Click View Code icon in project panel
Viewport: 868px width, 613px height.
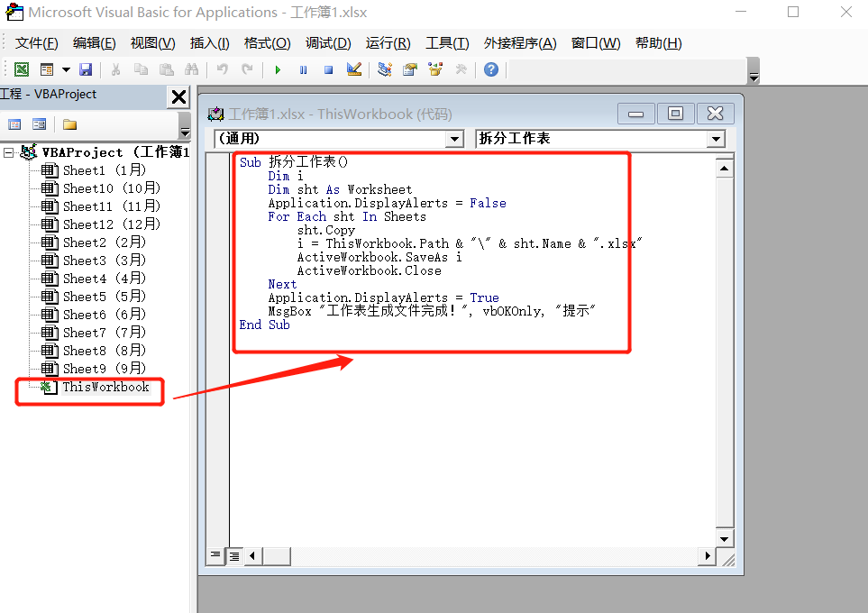15,124
